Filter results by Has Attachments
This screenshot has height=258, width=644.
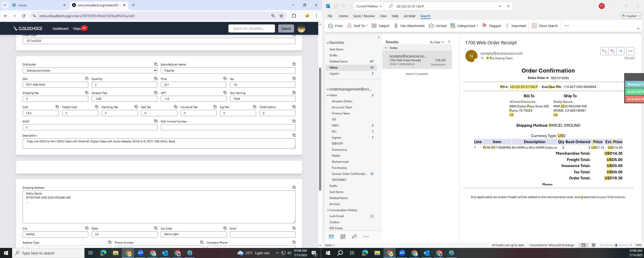pyautogui.click(x=409, y=26)
